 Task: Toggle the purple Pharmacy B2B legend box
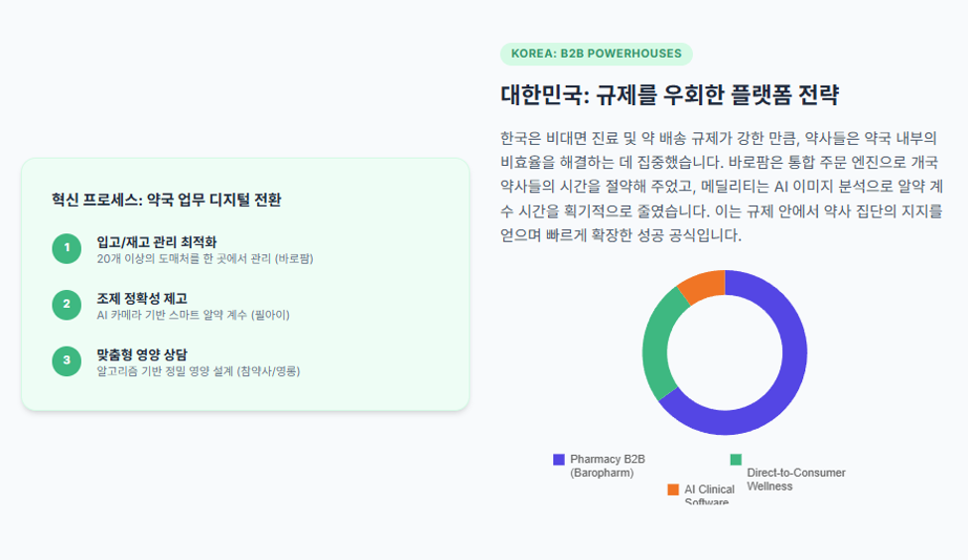tap(559, 460)
